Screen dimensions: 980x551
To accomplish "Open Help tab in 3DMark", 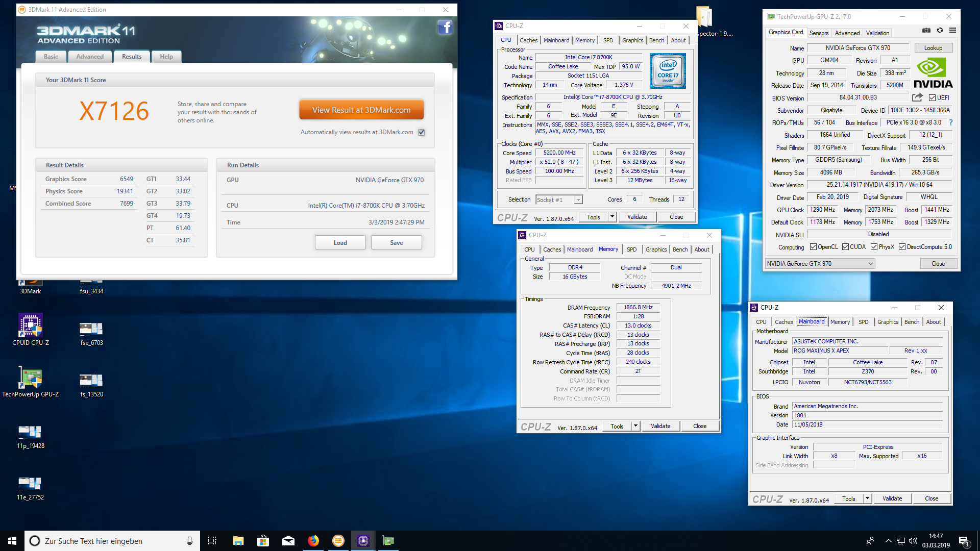I will [166, 57].
